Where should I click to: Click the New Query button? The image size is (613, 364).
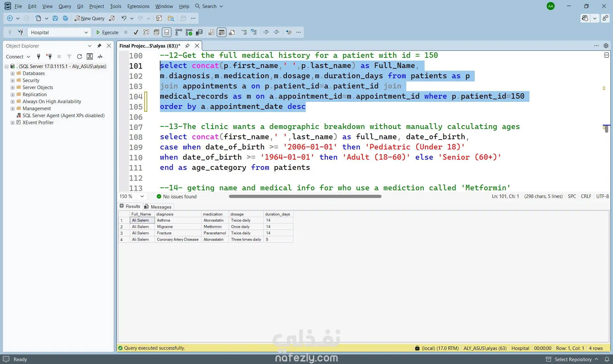click(x=89, y=18)
